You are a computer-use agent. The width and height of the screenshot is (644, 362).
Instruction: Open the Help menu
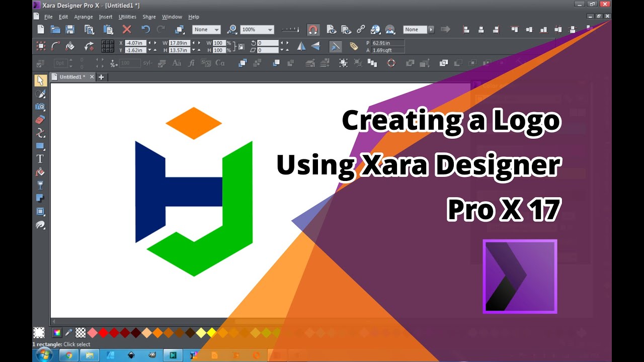coord(194,17)
